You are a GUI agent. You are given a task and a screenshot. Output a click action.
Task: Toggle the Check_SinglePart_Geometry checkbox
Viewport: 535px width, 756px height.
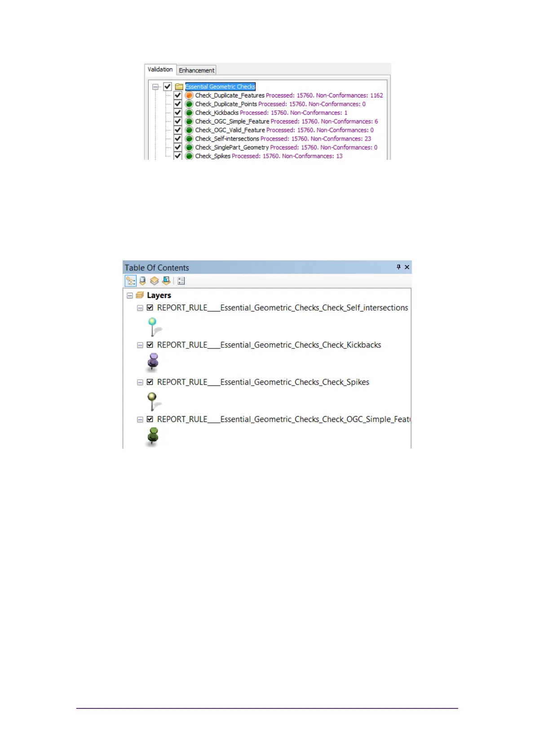[x=178, y=147]
